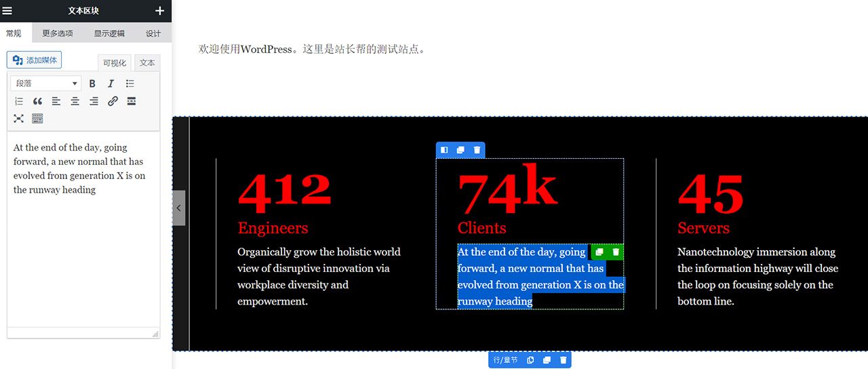Toggle bold formatting in the editor
The height and width of the screenshot is (369, 868).
coord(92,83)
